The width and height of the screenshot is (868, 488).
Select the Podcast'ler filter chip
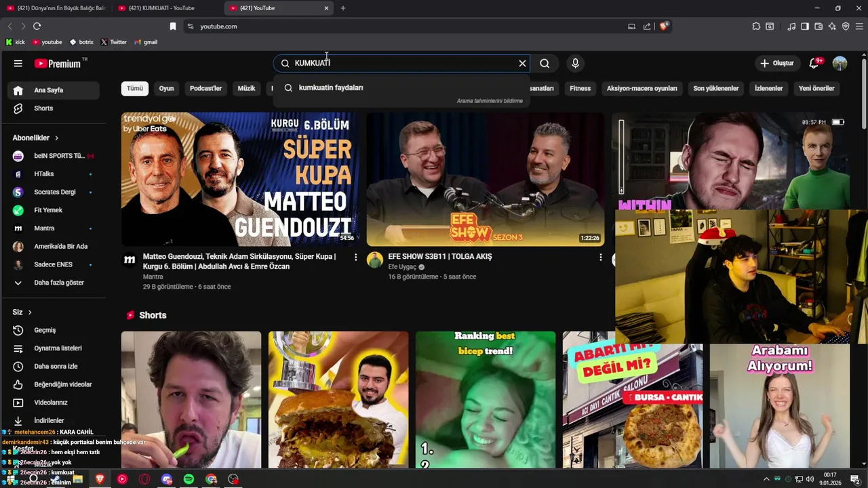tap(205, 88)
